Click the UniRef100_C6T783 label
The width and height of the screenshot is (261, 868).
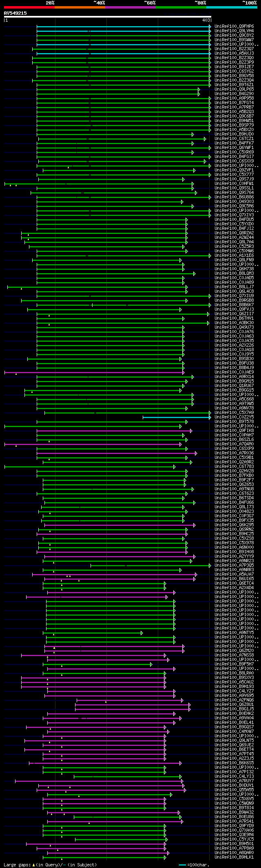click(x=234, y=466)
